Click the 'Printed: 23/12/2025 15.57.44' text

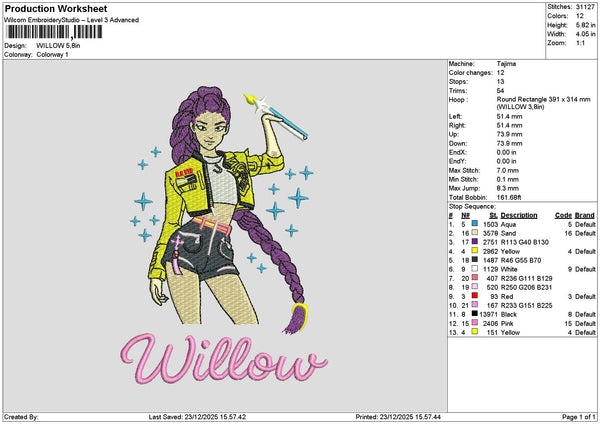tap(398, 417)
